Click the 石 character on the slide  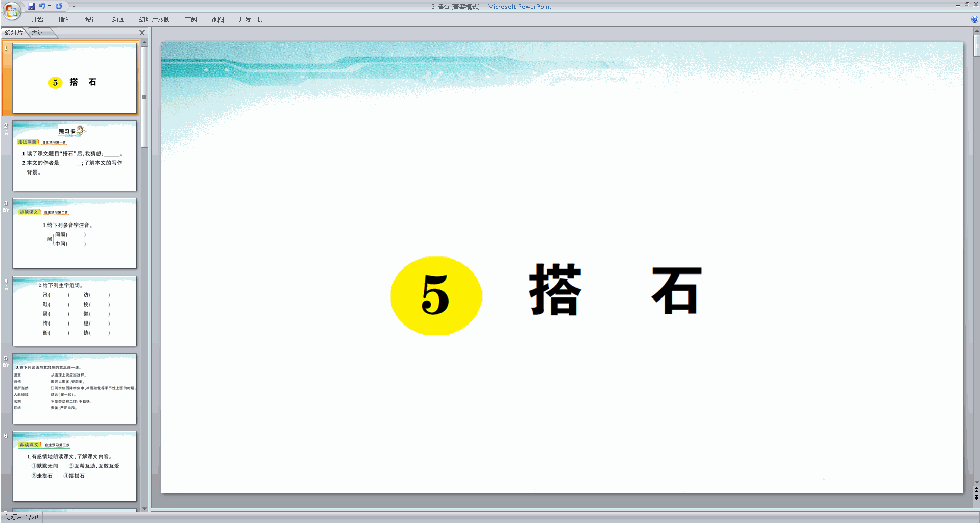[x=677, y=290]
